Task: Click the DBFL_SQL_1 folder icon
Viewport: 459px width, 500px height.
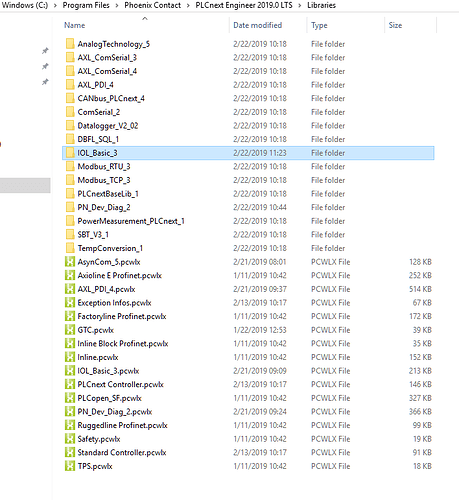Action: click(x=70, y=139)
